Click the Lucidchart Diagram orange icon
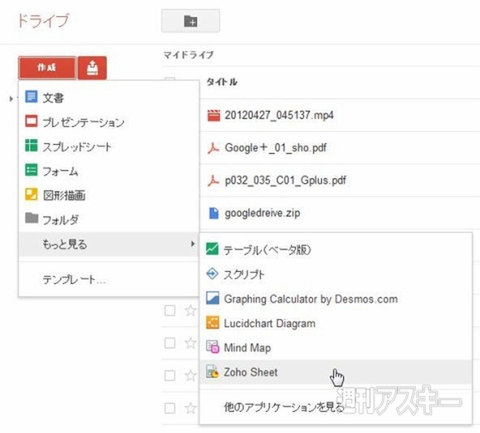This screenshot has height=433, width=480. [x=212, y=323]
